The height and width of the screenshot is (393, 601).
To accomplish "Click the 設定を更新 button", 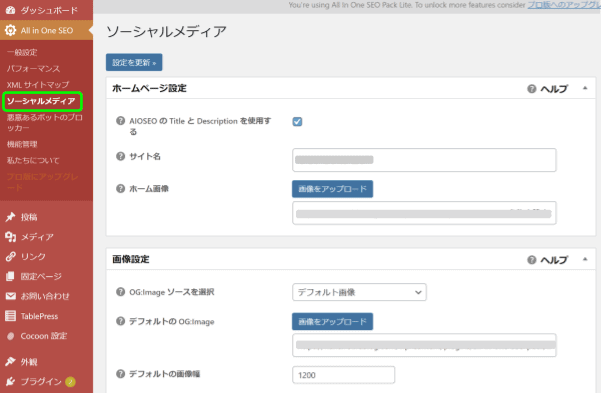I will click(x=134, y=62).
